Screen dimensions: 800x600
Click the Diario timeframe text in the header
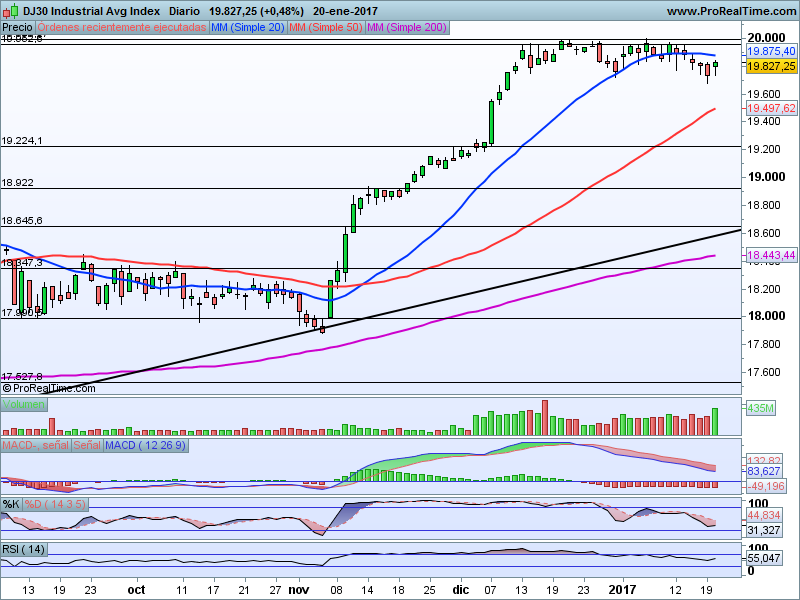click(x=184, y=11)
